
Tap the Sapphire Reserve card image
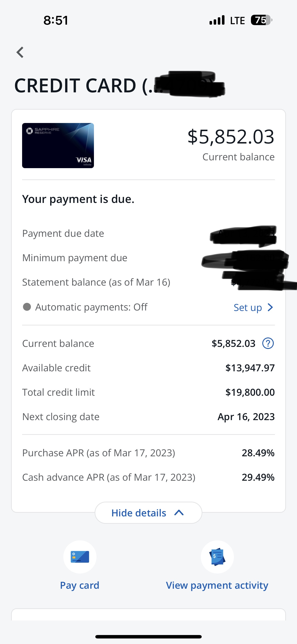(x=58, y=146)
